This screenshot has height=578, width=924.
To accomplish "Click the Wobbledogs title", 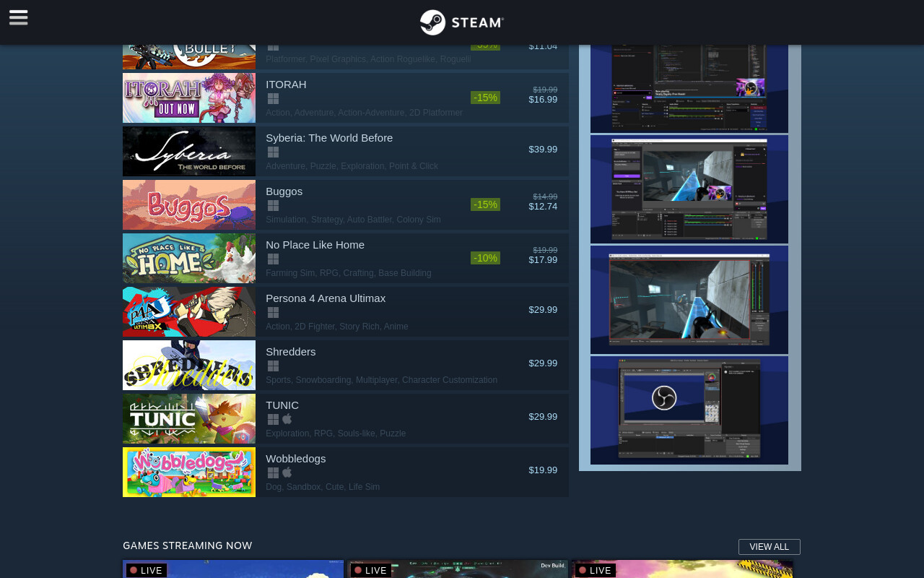I will click(295, 459).
